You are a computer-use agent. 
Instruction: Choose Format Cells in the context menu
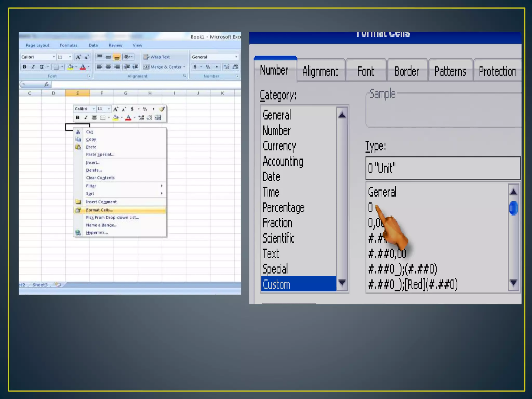(99, 210)
